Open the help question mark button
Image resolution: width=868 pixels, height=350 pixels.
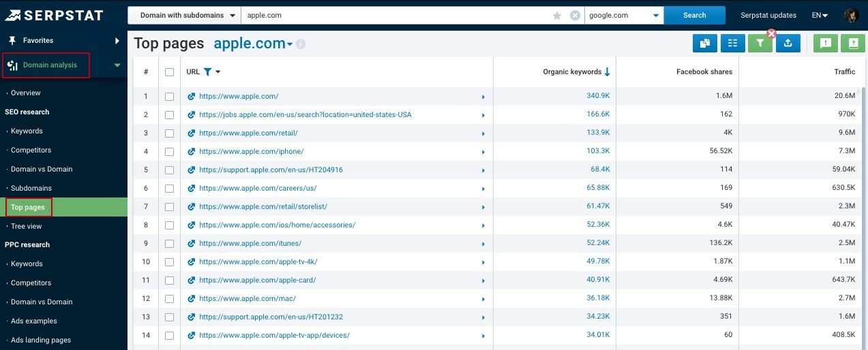[852, 44]
